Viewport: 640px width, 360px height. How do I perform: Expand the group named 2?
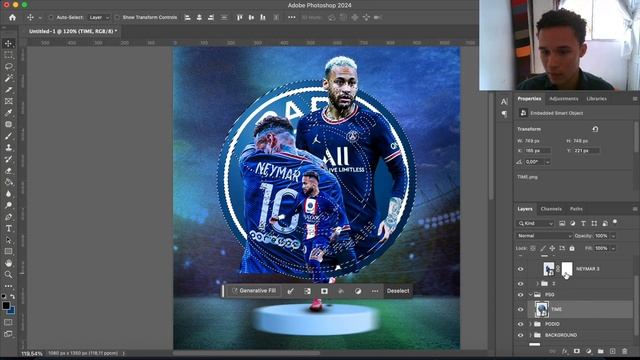click(x=538, y=284)
